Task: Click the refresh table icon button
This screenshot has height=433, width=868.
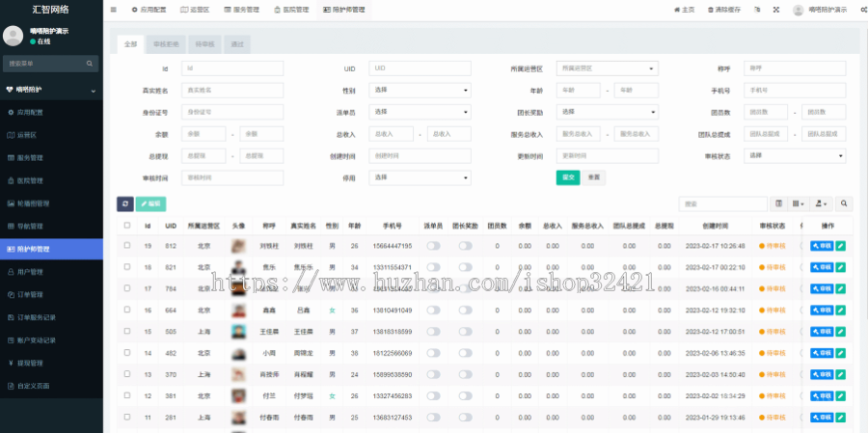Action: click(125, 203)
